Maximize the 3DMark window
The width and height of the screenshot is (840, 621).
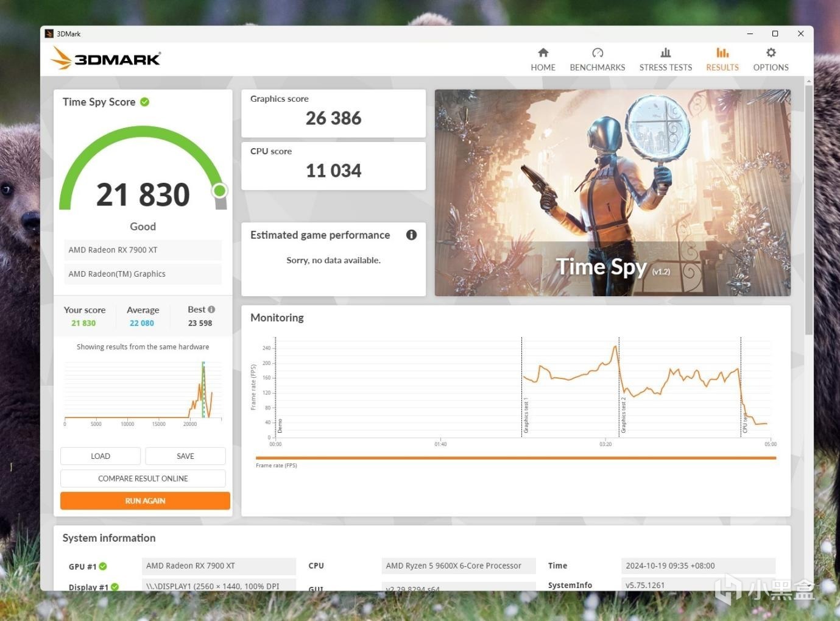pos(775,34)
